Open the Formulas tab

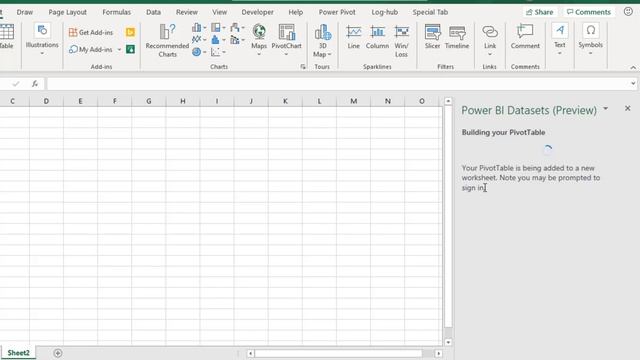click(116, 12)
